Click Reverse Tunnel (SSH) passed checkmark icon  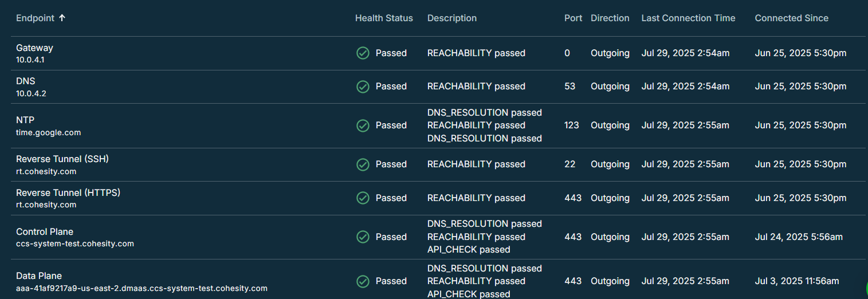click(363, 164)
